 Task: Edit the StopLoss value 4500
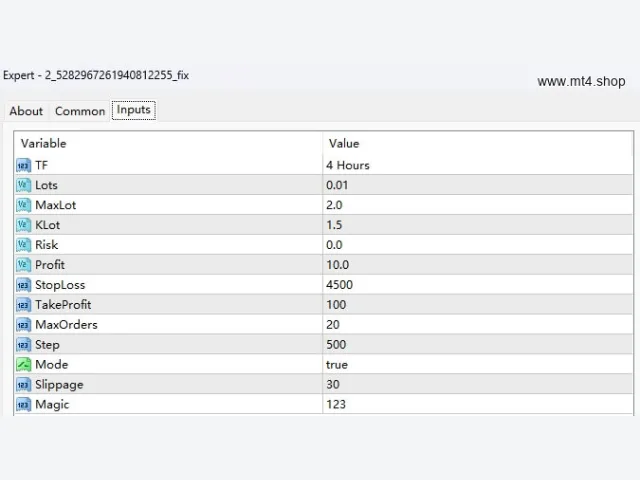pyautogui.click(x=478, y=285)
